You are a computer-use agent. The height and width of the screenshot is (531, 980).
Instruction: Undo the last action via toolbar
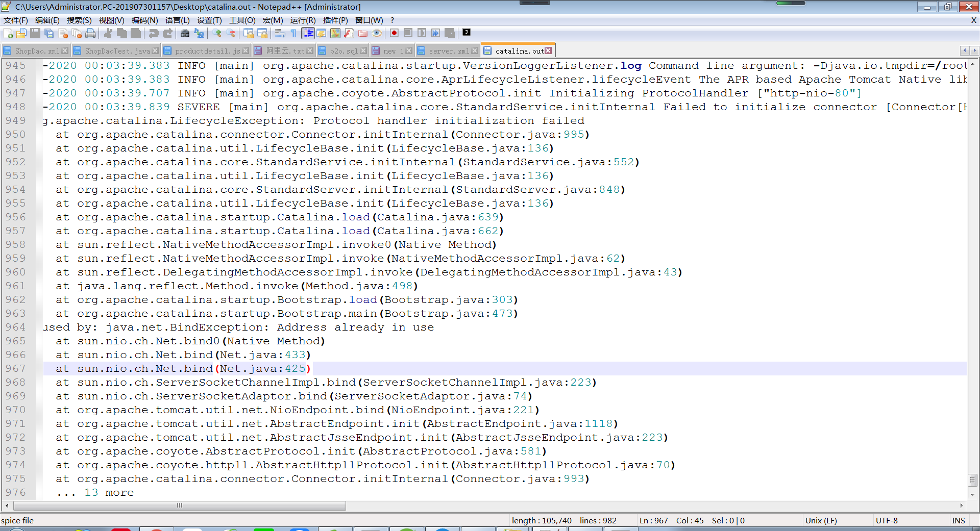pyautogui.click(x=154, y=33)
